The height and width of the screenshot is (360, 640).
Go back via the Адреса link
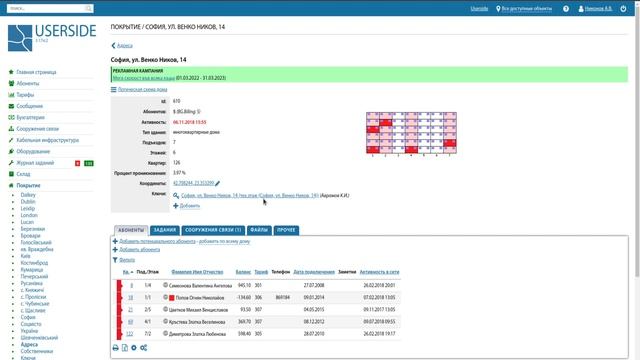124,46
